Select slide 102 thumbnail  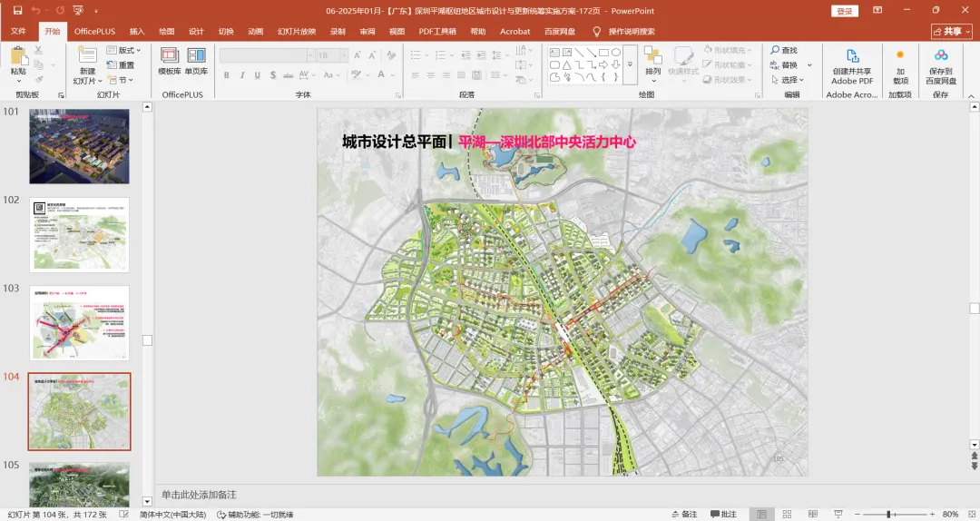click(x=79, y=235)
